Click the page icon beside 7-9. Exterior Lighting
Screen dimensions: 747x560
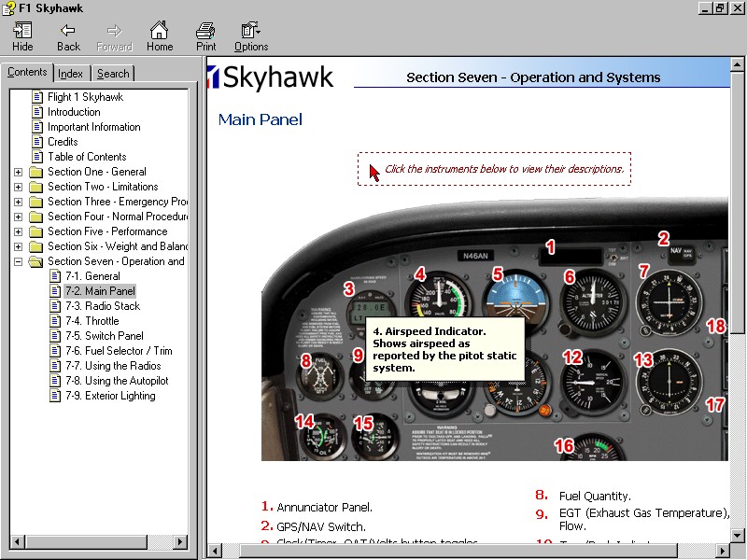(x=55, y=395)
